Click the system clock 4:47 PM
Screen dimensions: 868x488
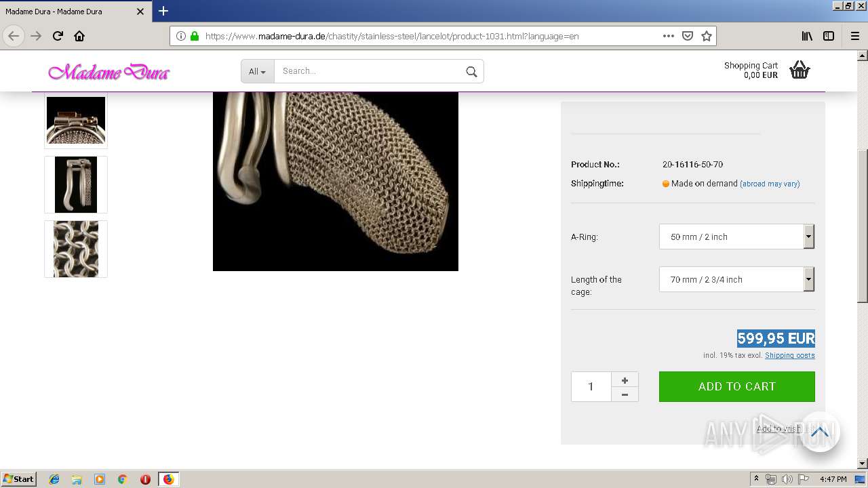[x=833, y=479]
